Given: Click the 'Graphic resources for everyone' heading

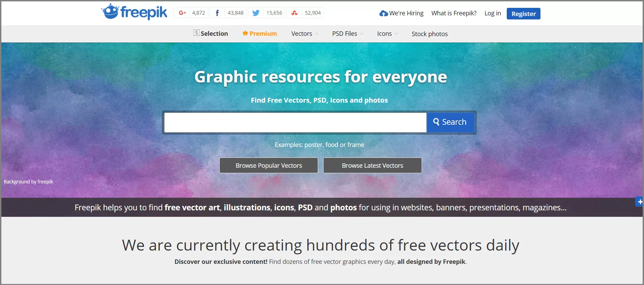Looking at the screenshot, I should tap(320, 77).
